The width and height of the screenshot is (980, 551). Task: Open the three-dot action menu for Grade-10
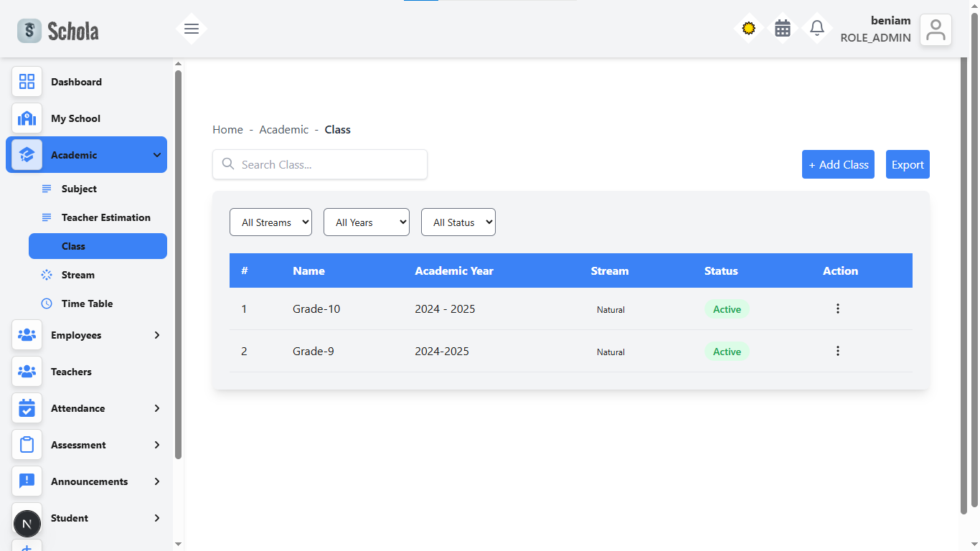(838, 309)
